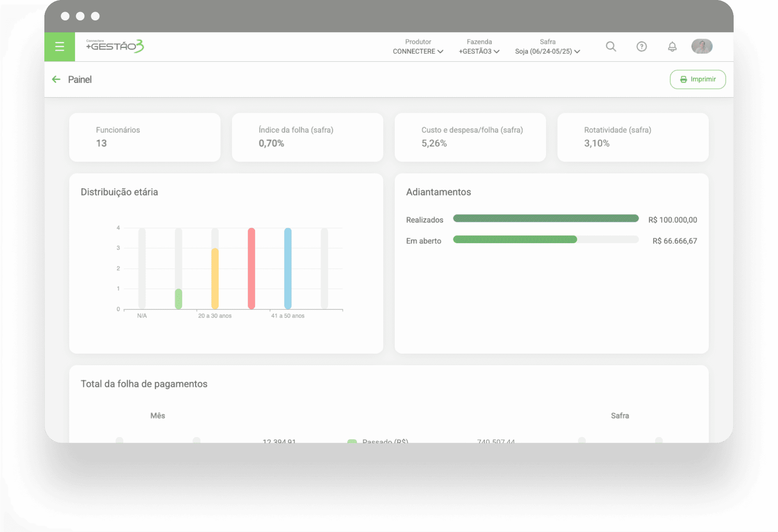Select the Funcionários summary card

pos(145,137)
